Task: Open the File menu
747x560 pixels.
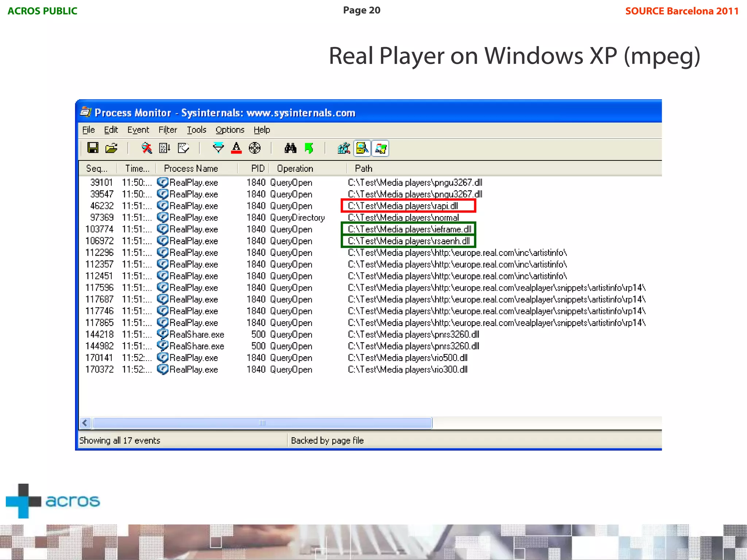Action: coord(88,130)
